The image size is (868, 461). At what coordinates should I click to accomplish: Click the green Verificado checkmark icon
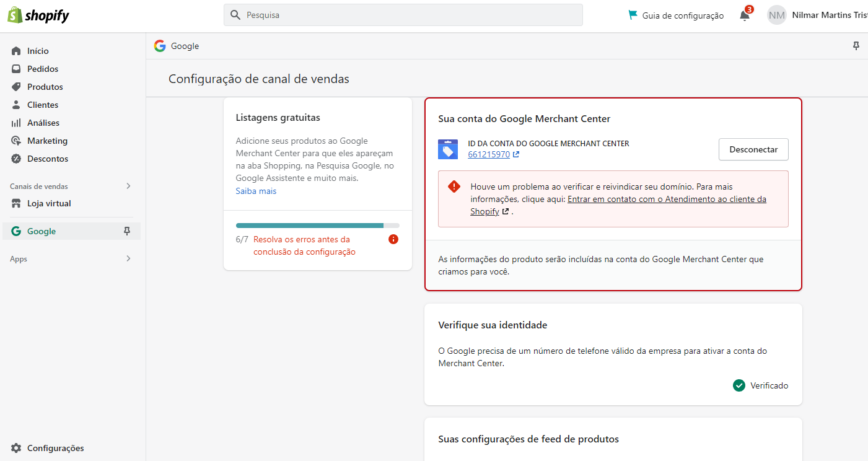pyautogui.click(x=739, y=385)
